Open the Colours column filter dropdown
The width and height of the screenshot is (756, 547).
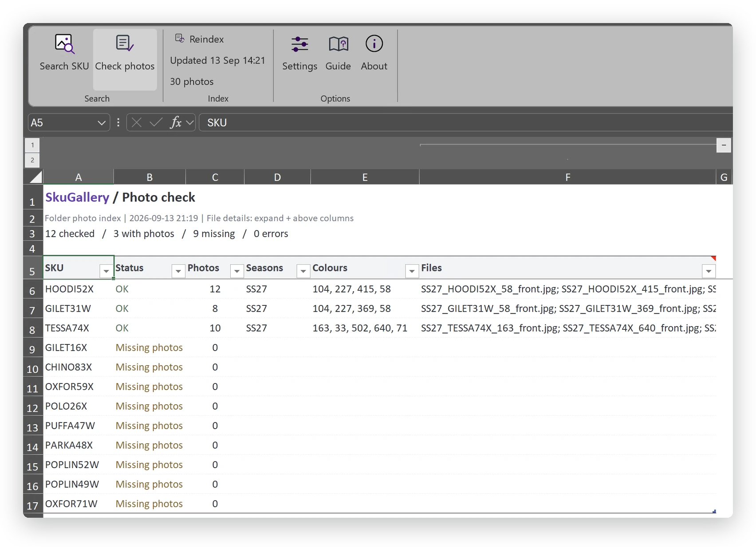[x=412, y=271]
